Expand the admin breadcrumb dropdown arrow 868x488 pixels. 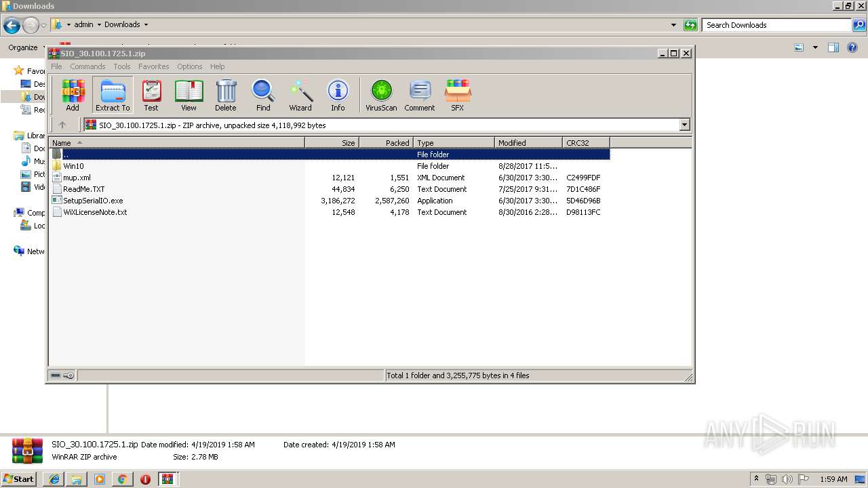(99, 25)
